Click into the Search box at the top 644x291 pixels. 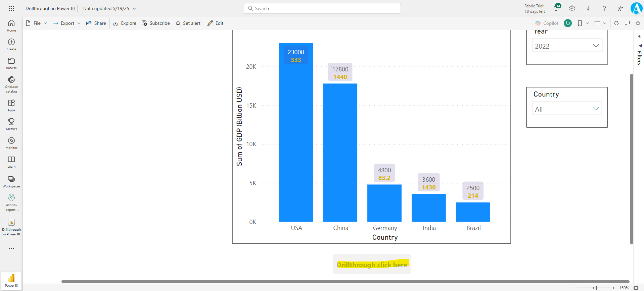tap(322, 8)
